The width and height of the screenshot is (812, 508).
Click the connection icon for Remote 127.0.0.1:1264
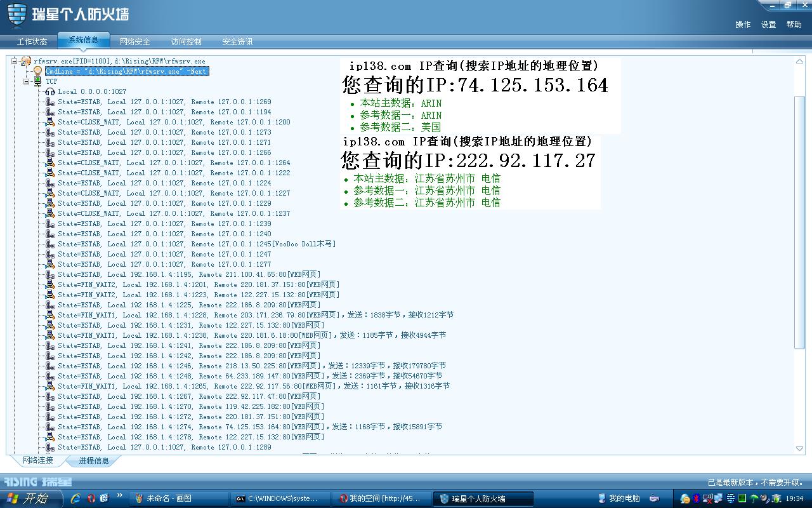[x=50, y=163]
